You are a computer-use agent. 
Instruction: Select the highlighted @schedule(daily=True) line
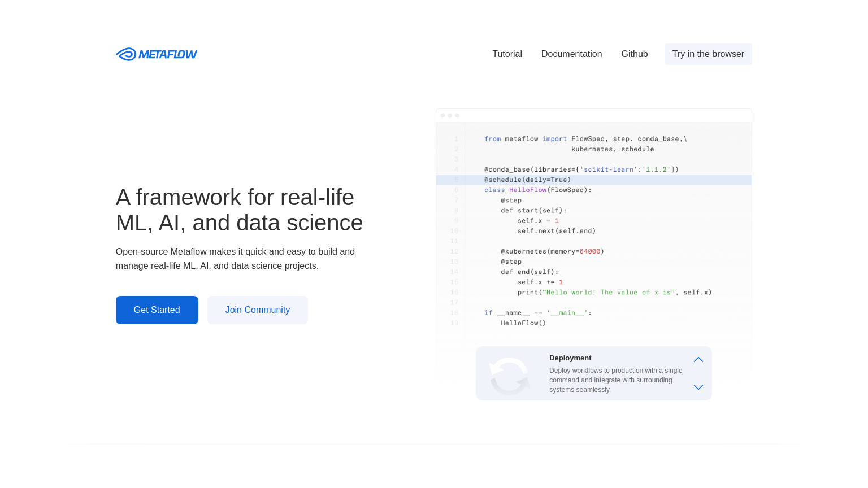point(527,180)
